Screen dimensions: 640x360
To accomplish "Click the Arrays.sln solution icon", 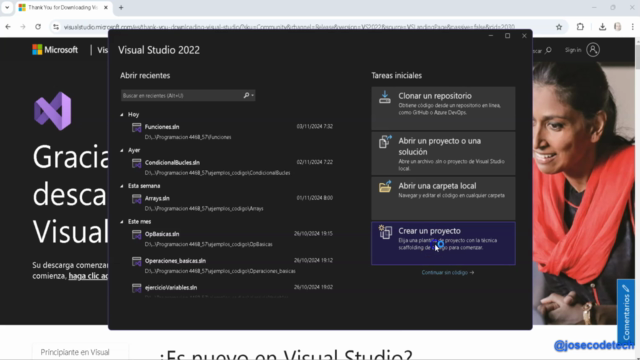I will [136, 199].
